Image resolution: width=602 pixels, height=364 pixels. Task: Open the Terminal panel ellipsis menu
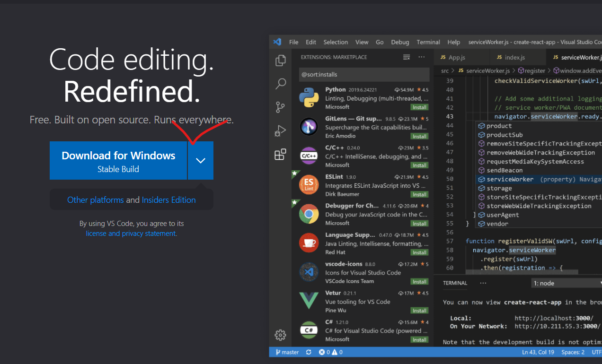(483, 283)
